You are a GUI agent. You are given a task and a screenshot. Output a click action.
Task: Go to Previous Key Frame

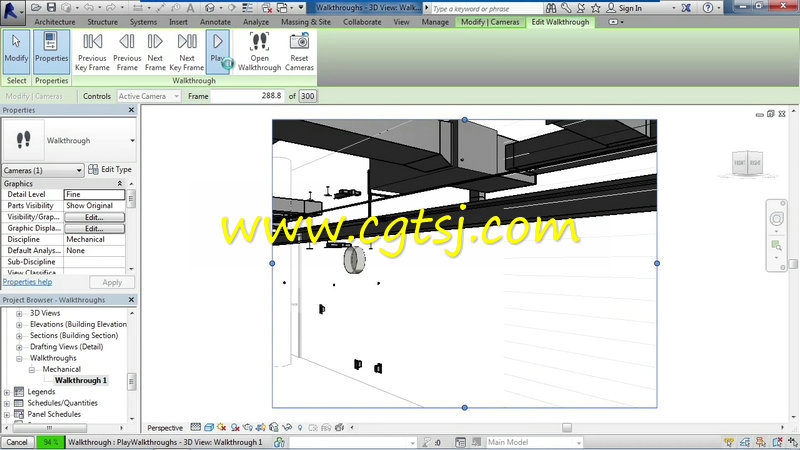pos(92,52)
